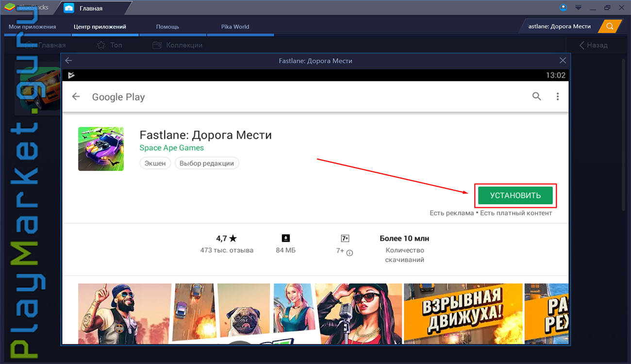
Task: Restore the BlueStacks window size
Action: tap(607, 8)
